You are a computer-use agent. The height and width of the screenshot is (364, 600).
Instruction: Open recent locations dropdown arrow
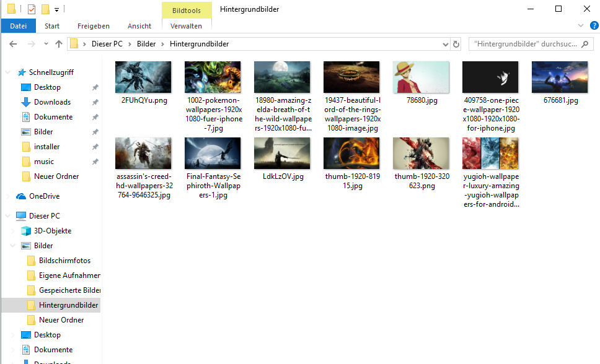coord(46,44)
